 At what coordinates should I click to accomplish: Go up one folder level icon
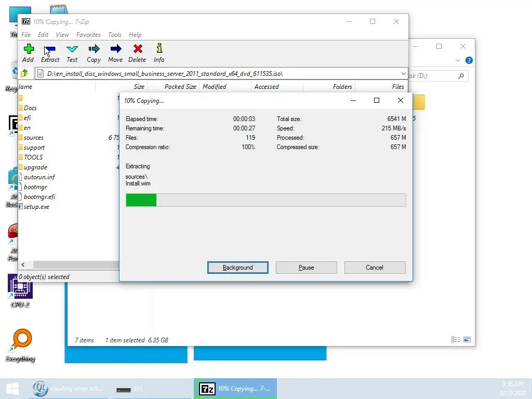coord(24,73)
